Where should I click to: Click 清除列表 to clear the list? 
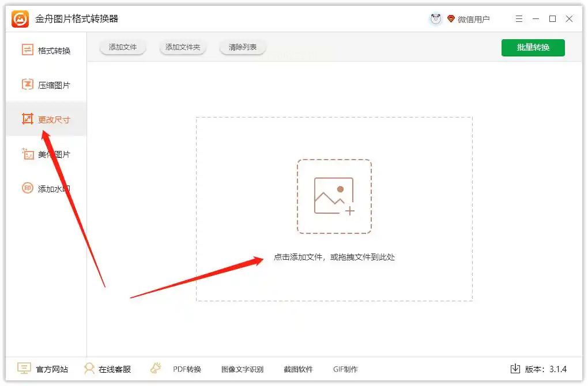[243, 47]
